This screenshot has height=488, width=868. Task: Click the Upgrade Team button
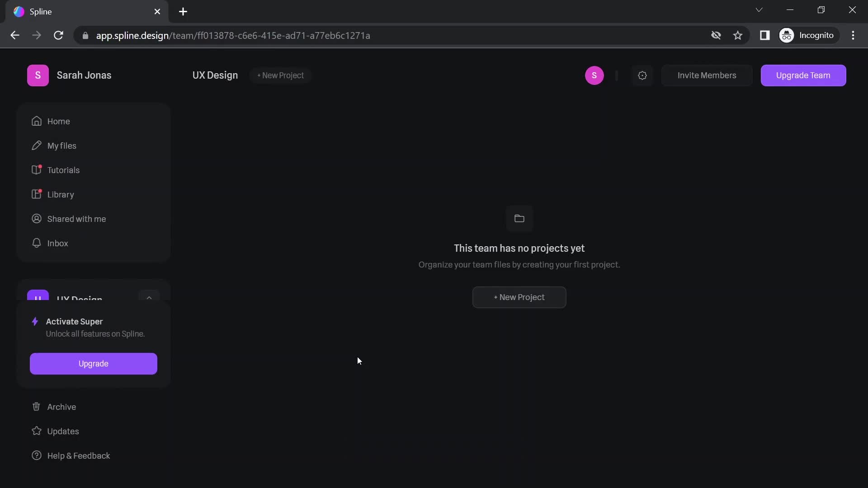pos(803,75)
